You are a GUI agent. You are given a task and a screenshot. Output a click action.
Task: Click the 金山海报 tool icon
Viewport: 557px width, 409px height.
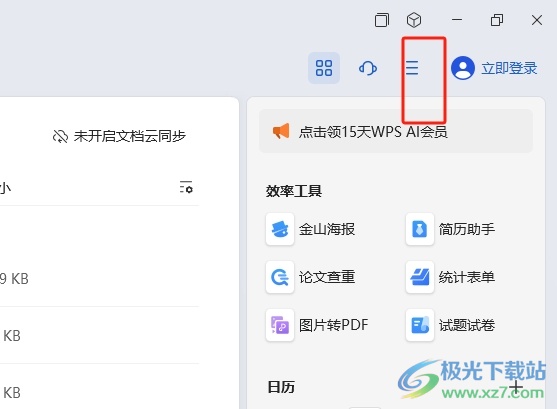[280, 229]
